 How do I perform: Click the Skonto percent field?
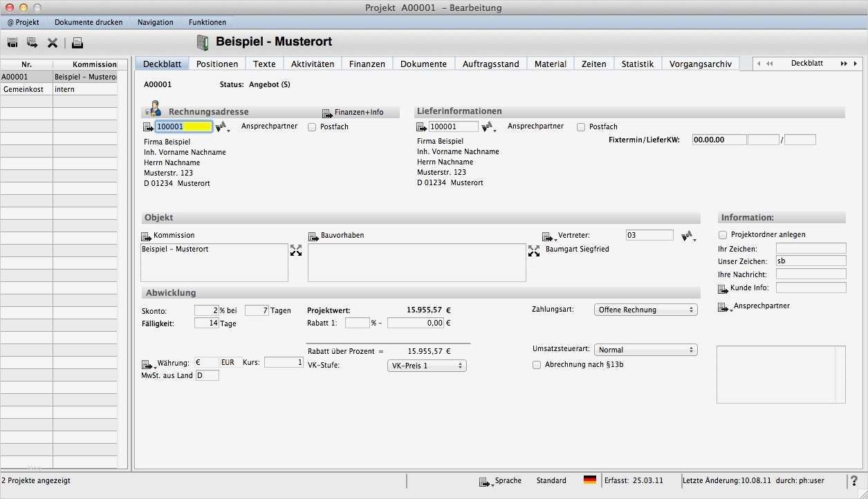pyautogui.click(x=206, y=310)
